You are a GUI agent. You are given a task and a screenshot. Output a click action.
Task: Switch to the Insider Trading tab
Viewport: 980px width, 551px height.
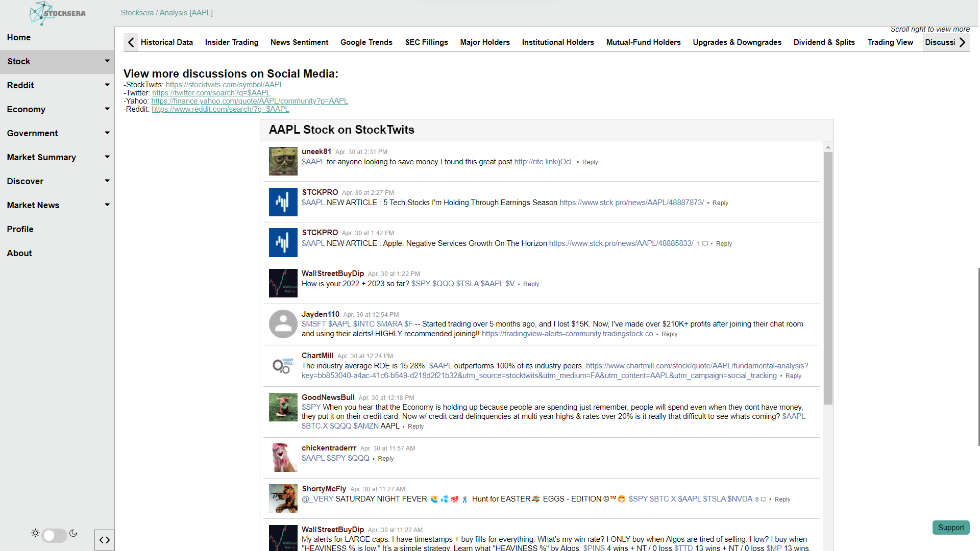point(231,42)
